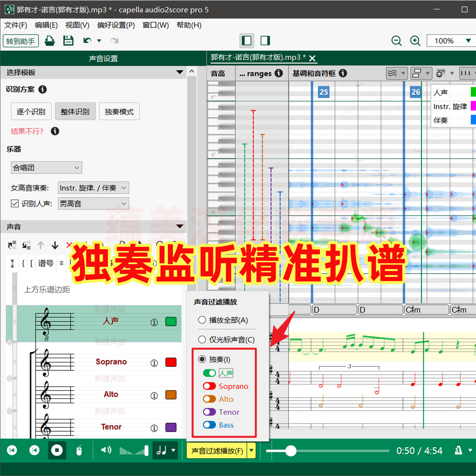Image resolution: width=476 pixels, height=476 pixels.
Task: Open info icon beside 结果不行?
Action: [x=55, y=131]
